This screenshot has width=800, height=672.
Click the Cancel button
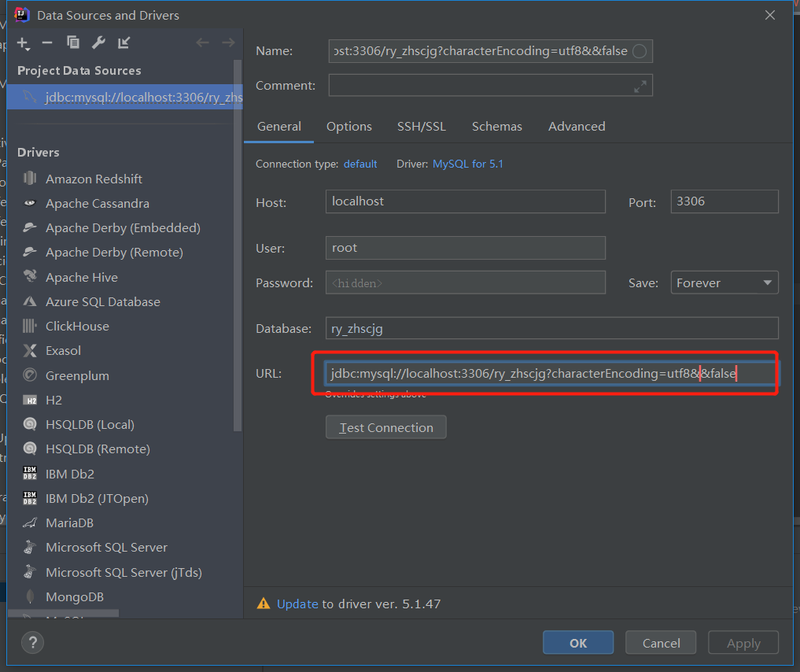pos(661,642)
